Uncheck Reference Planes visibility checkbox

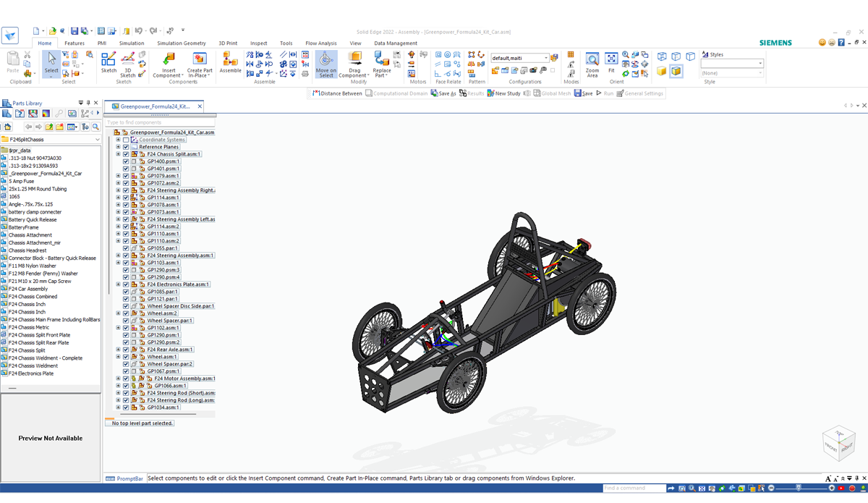(126, 147)
